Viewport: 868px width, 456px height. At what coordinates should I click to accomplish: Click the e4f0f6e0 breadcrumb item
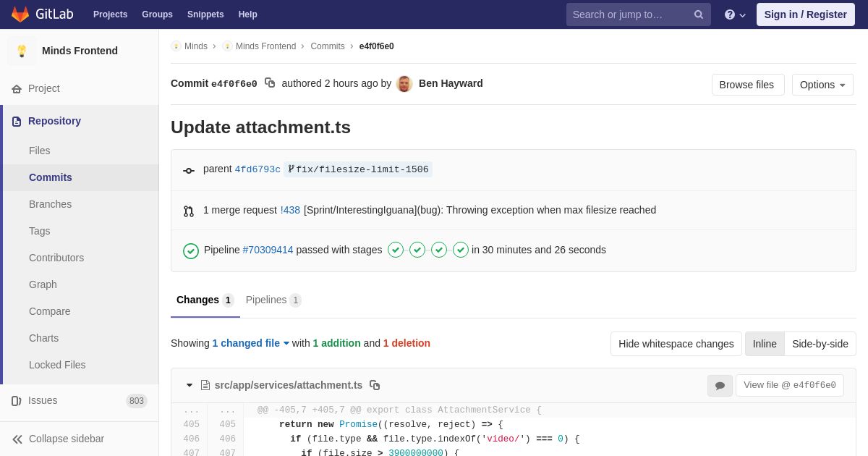(x=377, y=46)
